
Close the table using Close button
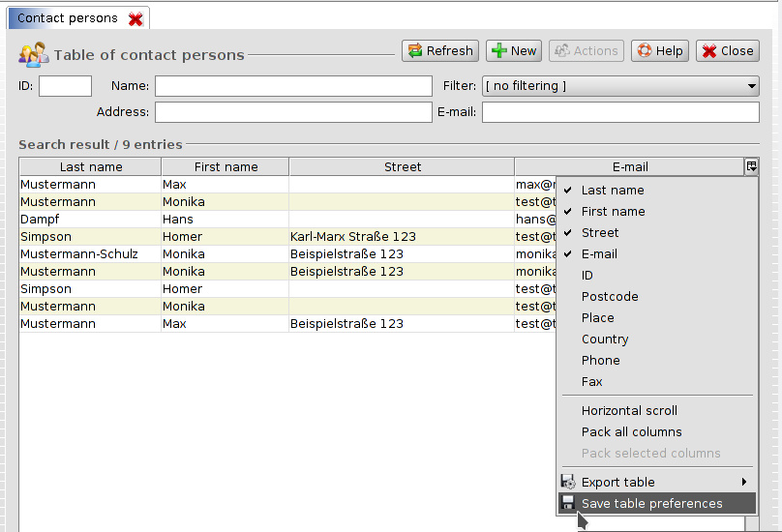click(x=726, y=51)
